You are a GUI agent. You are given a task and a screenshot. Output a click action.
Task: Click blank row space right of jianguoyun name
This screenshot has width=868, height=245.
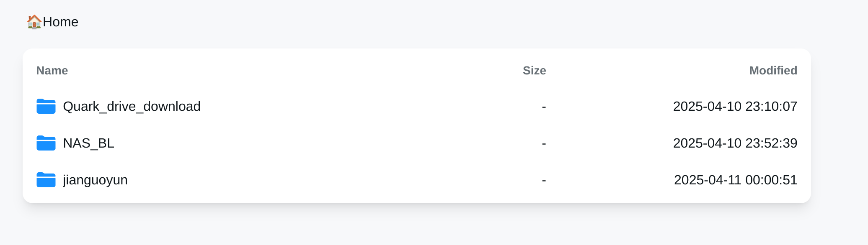click(x=293, y=180)
